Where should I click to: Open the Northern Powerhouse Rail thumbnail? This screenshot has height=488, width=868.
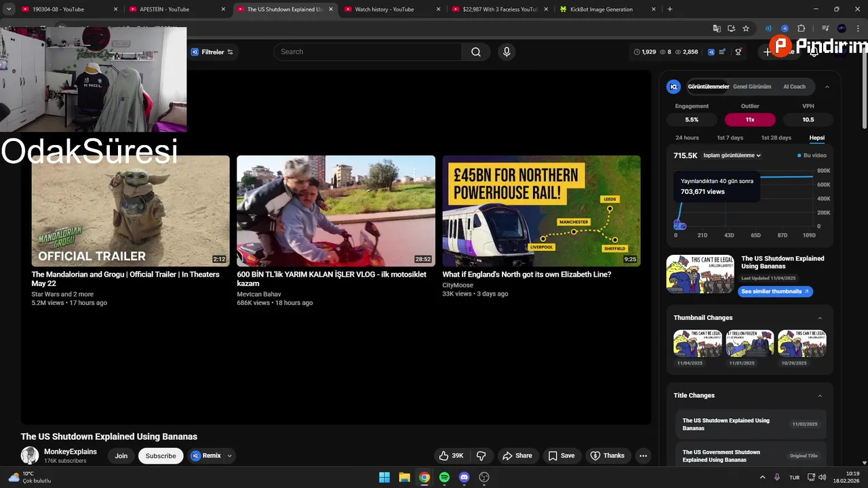point(541,211)
